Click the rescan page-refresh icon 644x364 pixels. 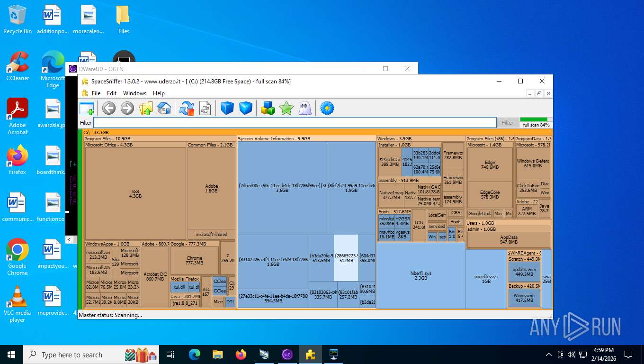(x=205, y=109)
